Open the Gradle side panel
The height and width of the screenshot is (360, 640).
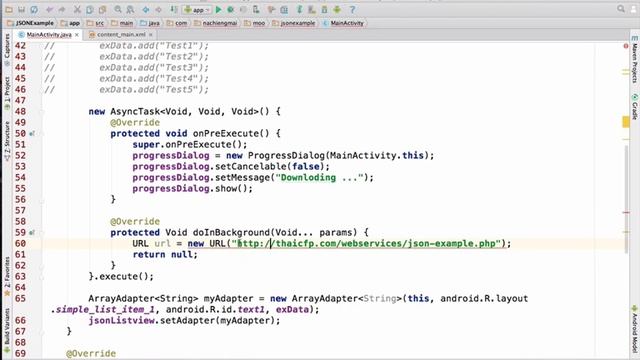pyautogui.click(x=634, y=107)
